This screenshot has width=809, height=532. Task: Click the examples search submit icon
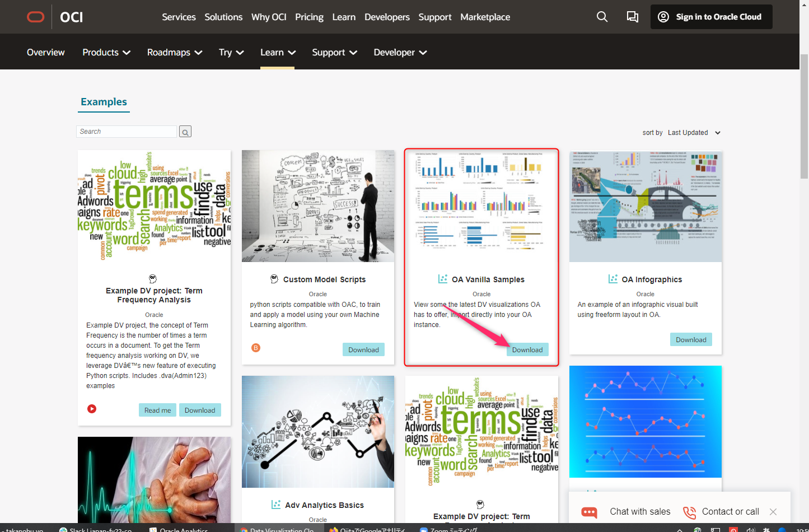(185, 132)
